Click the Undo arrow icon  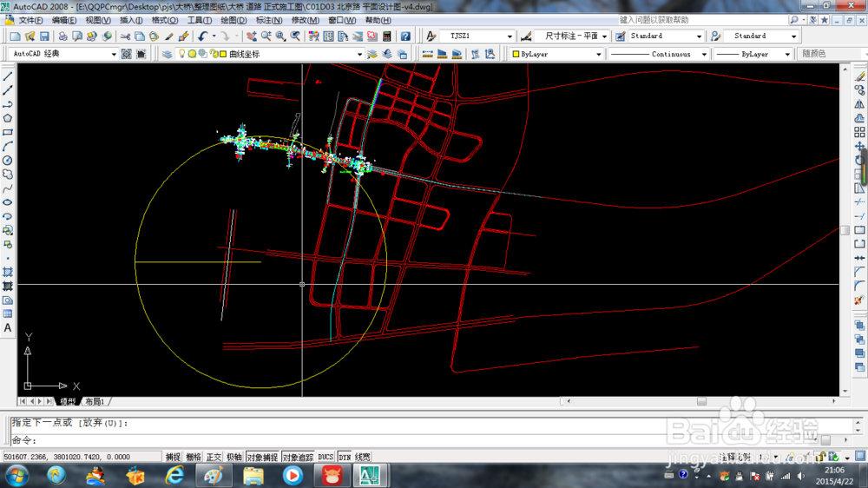pyautogui.click(x=203, y=36)
